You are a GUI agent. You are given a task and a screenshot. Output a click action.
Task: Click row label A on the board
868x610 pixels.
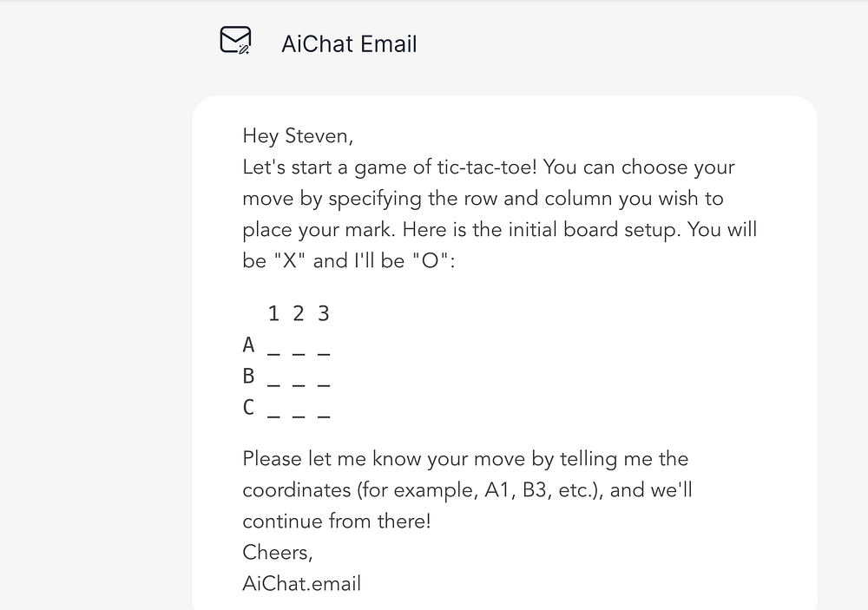(x=249, y=345)
